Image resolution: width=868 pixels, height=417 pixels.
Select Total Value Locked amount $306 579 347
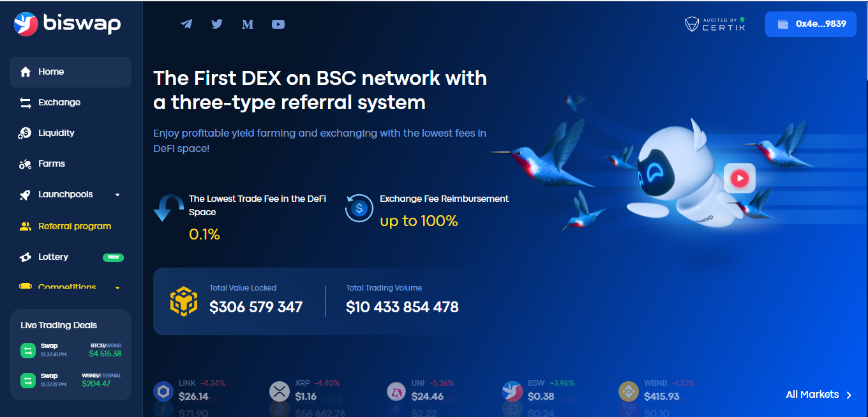point(256,307)
